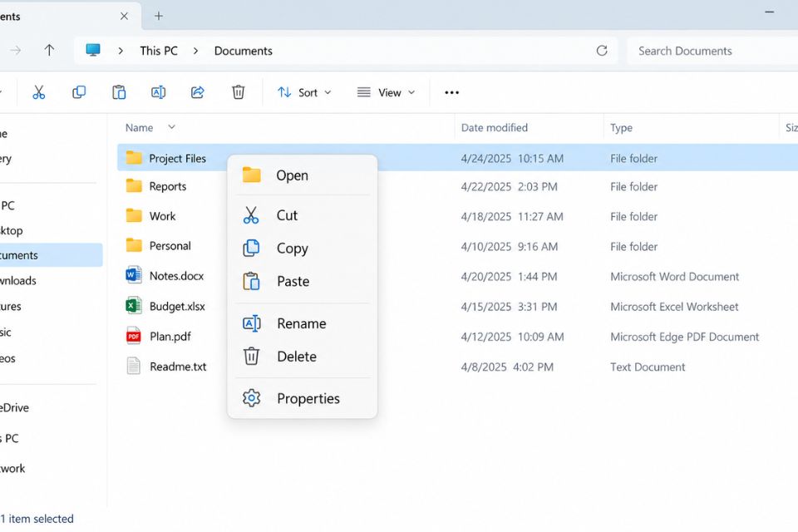Choose Paste from the context menu
The width and height of the screenshot is (798, 532).
click(303, 281)
